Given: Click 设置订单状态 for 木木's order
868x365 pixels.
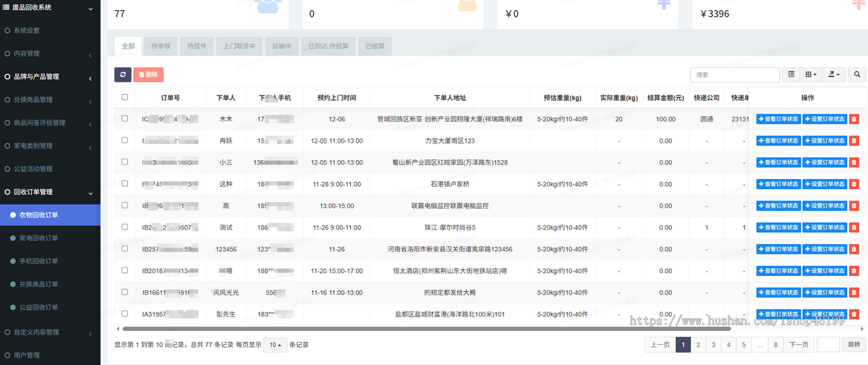Looking at the screenshot, I should click(825, 119).
